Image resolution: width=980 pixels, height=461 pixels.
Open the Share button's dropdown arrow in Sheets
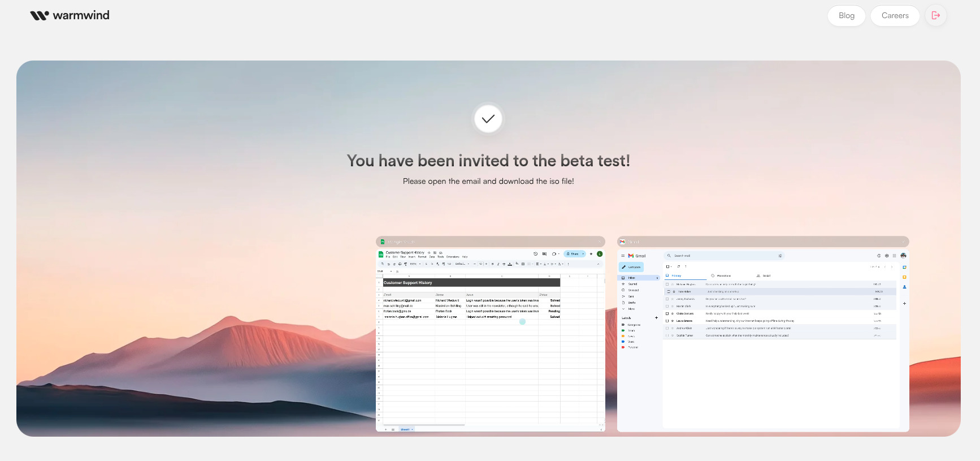[583, 254]
